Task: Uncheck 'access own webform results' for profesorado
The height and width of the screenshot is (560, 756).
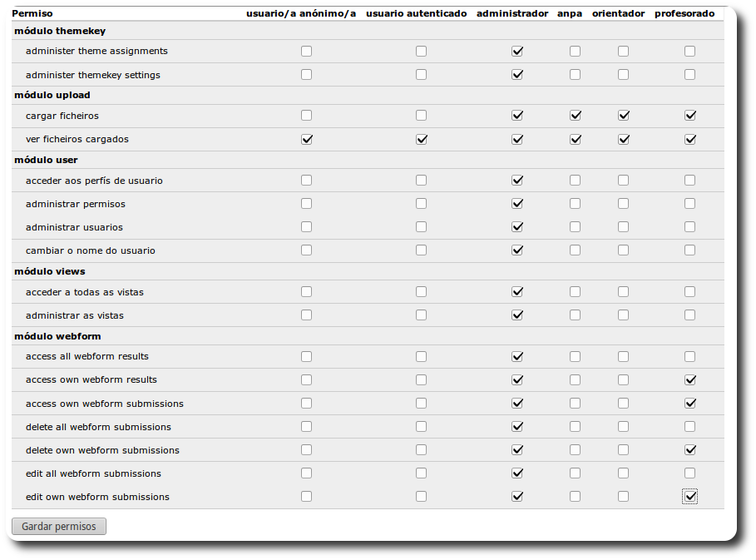Action: 689,379
